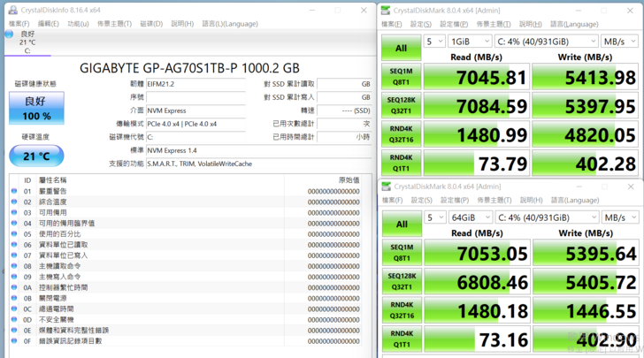This screenshot has width=644, height=358.
Task: Open the MB/s unit dropdown in the bottom window
Action: tap(619, 217)
